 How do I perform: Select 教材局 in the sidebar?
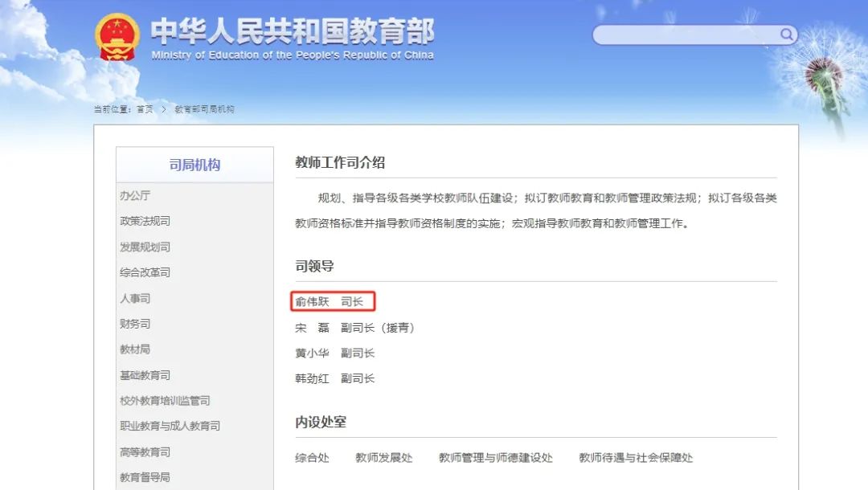click(135, 349)
